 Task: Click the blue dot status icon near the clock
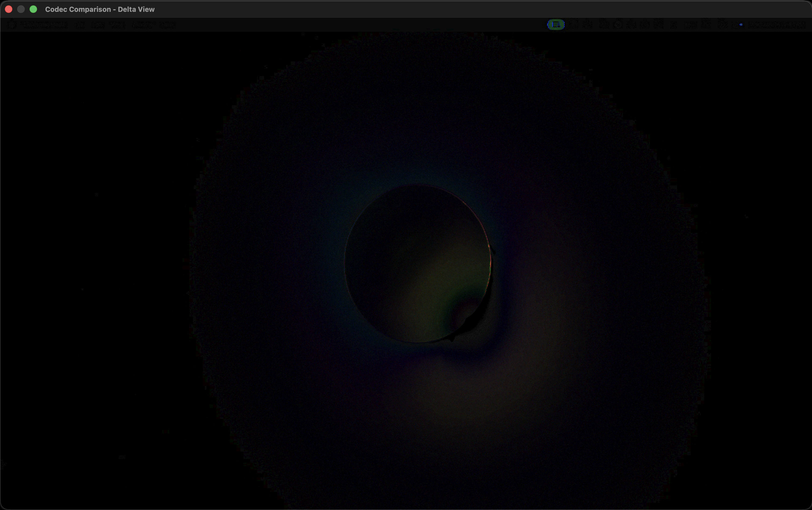741,25
